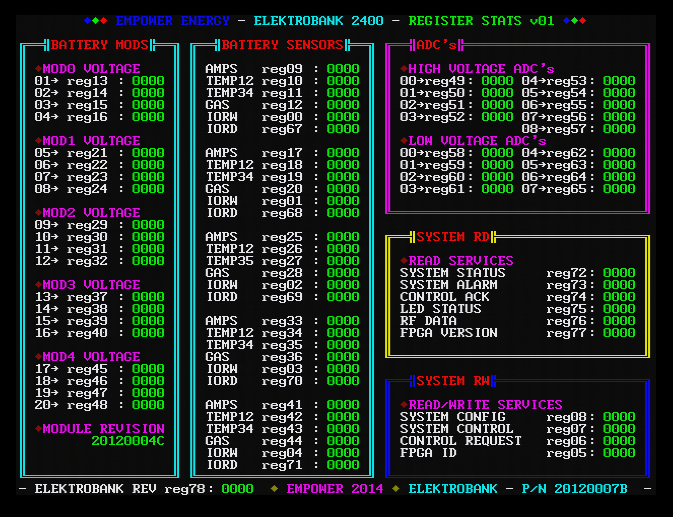Click the reg30 row value

(148, 237)
